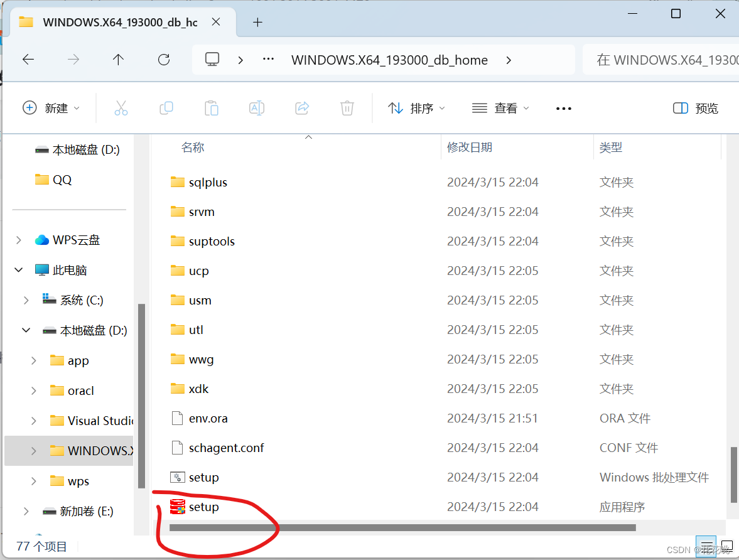Refresh the current folder view
739x560 pixels.
(x=164, y=60)
